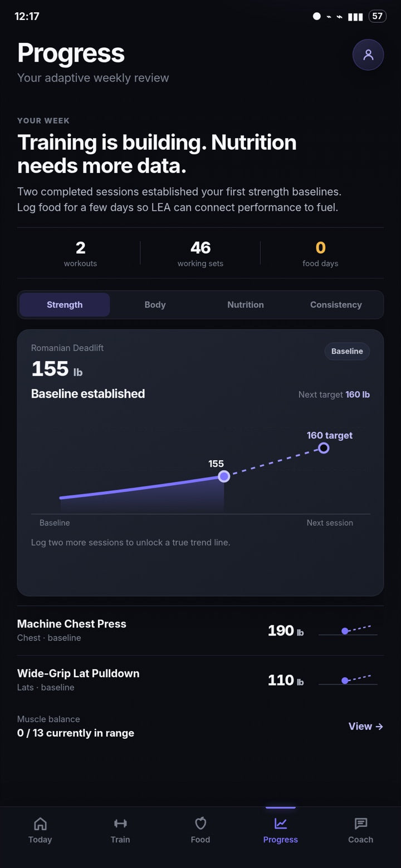Expand the Machine Chest Press row

click(x=200, y=630)
